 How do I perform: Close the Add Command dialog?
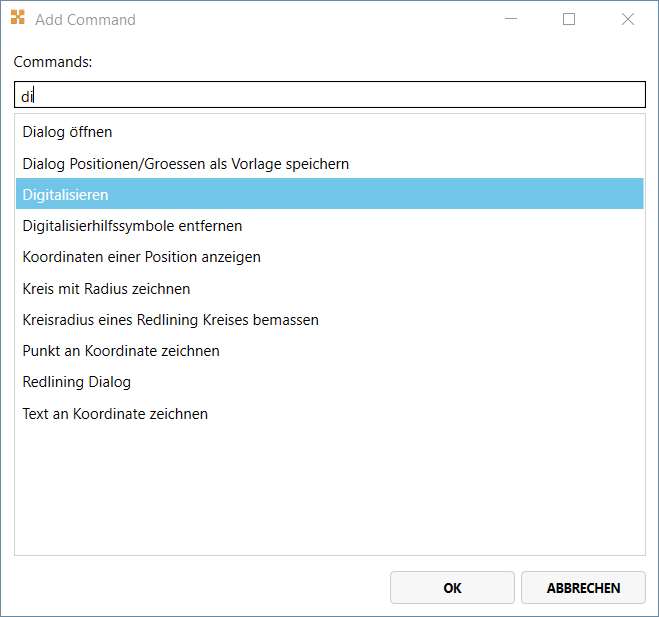click(x=628, y=19)
